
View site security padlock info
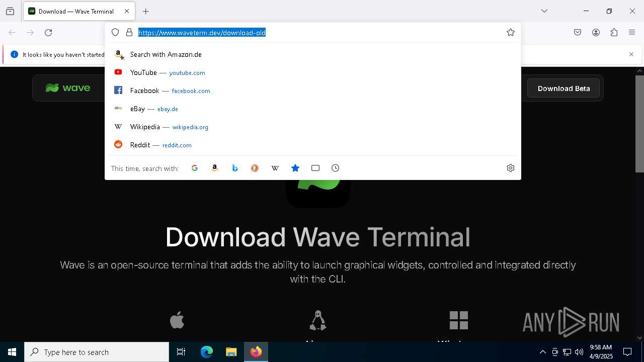[129, 32]
